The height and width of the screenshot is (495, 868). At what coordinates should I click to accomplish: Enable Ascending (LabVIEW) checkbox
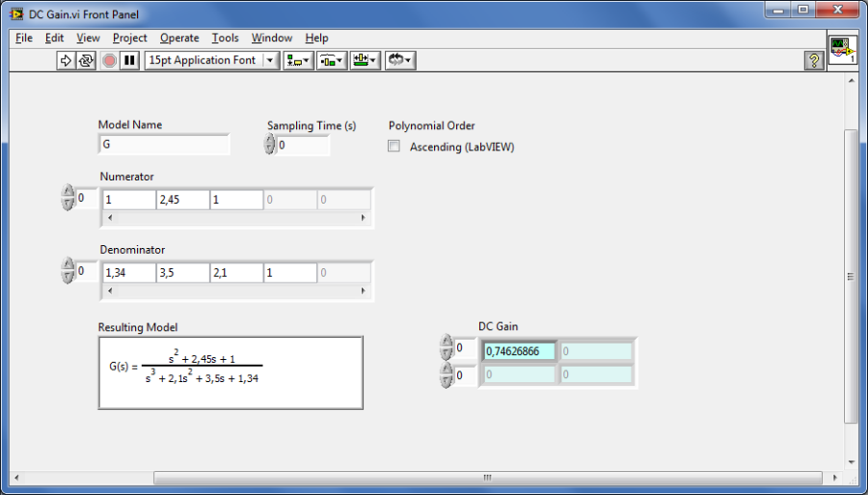(394, 147)
